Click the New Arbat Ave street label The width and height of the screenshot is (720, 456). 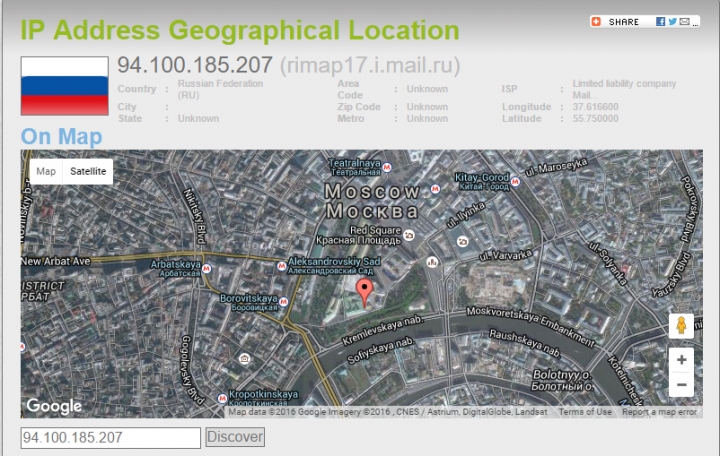click(56, 261)
